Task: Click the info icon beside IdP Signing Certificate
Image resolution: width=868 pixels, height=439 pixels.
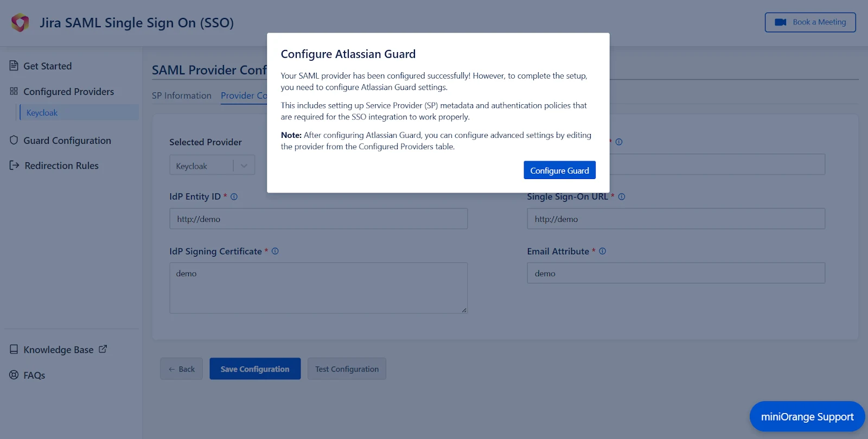Action: (275, 251)
